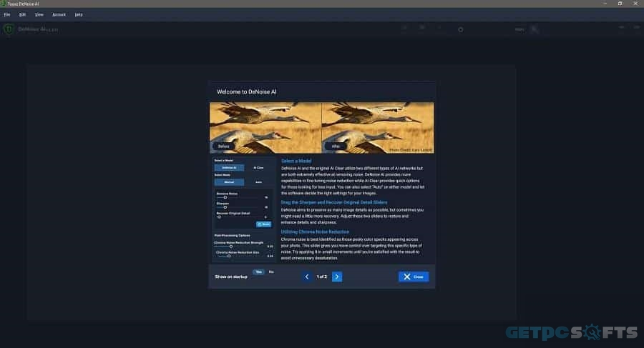644x348 pixels.
Task: Click the Topaz shield logo in the toolbar
Action: [x=9, y=29]
